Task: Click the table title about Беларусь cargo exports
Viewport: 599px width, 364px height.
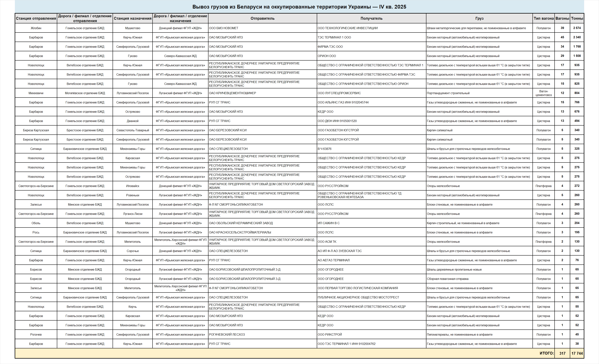Action: pyautogui.click(x=299, y=7)
